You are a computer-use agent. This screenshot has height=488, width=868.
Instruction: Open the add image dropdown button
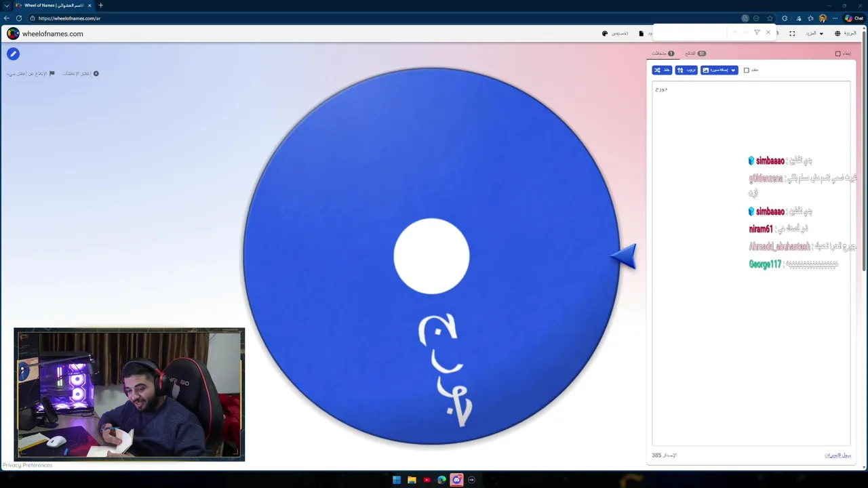[719, 70]
